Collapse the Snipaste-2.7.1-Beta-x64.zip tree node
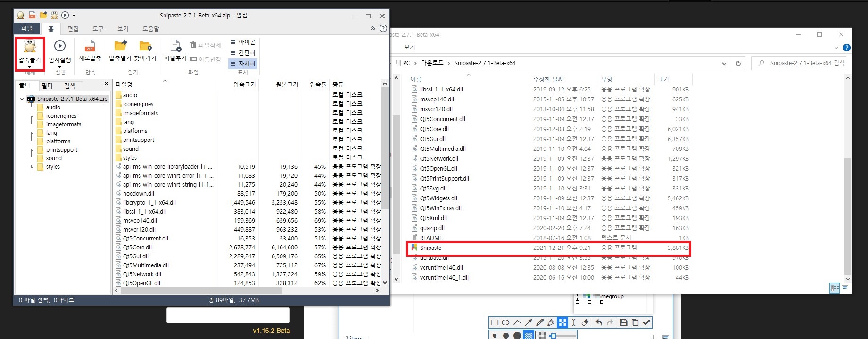 coord(22,99)
